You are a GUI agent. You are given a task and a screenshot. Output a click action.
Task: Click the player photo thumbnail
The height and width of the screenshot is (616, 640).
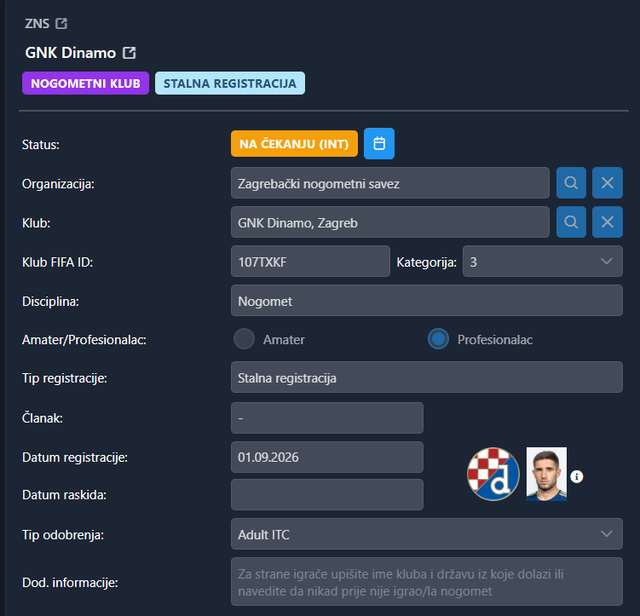[x=547, y=474]
